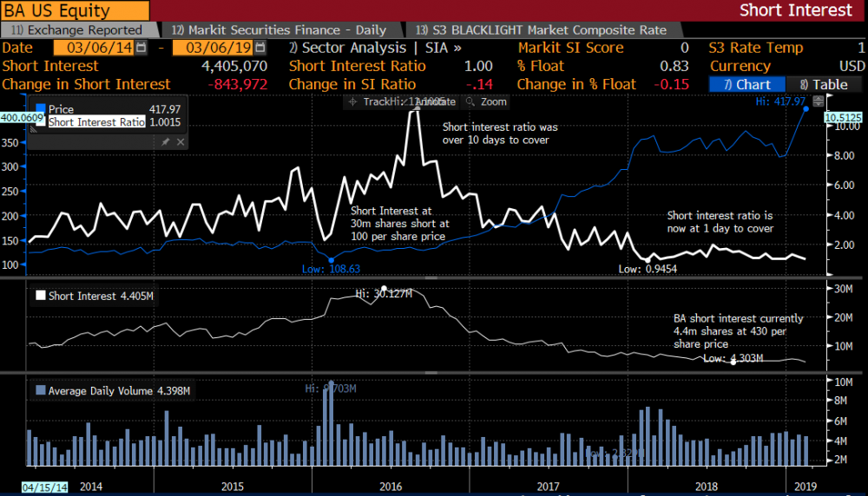Activate the Track crosshair tool
The height and width of the screenshot is (496, 868).
(x=370, y=101)
